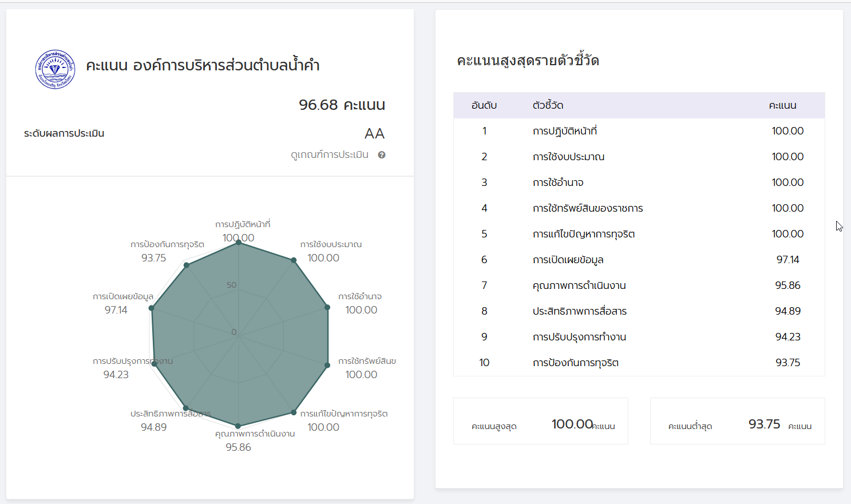Click rank number 10 in the table
Viewport: 851px width, 504px height.
(x=484, y=363)
